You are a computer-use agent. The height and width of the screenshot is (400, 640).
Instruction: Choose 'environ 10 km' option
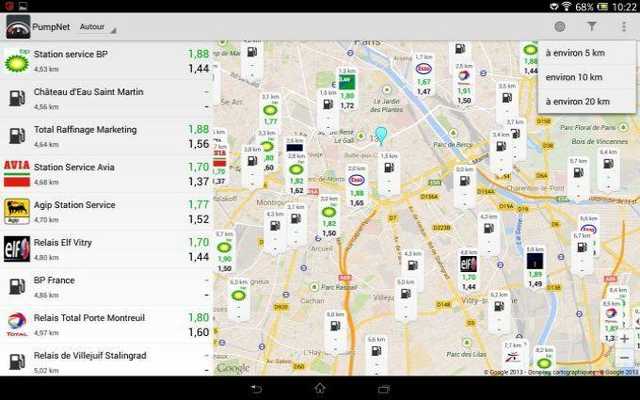(587, 77)
